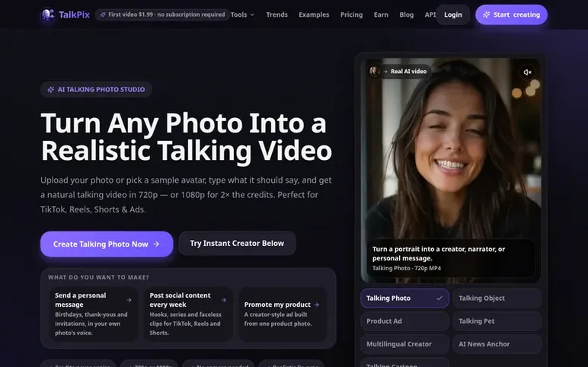Screen dimensions: 588x367
Task: Open the Pricing page
Action: (x=351, y=14)
